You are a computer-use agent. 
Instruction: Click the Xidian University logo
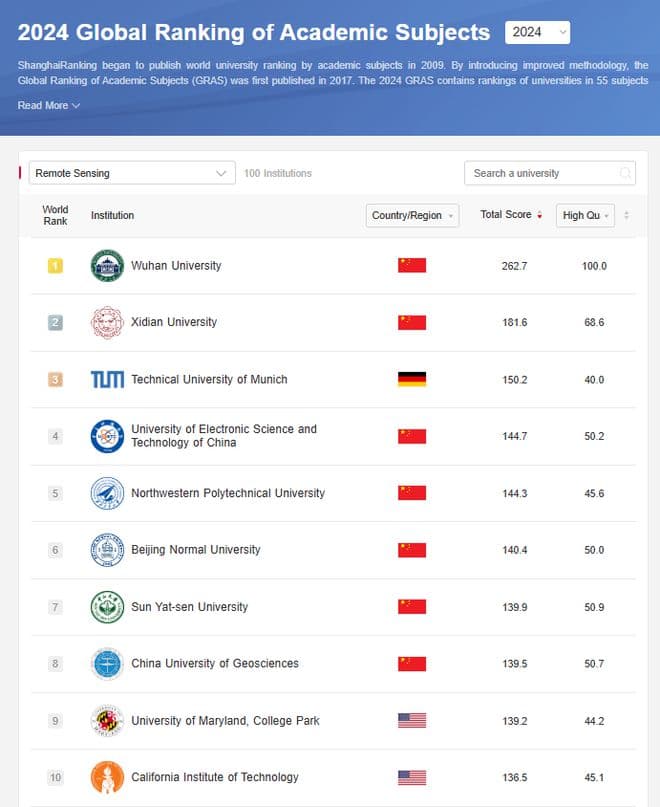(107, 323)
